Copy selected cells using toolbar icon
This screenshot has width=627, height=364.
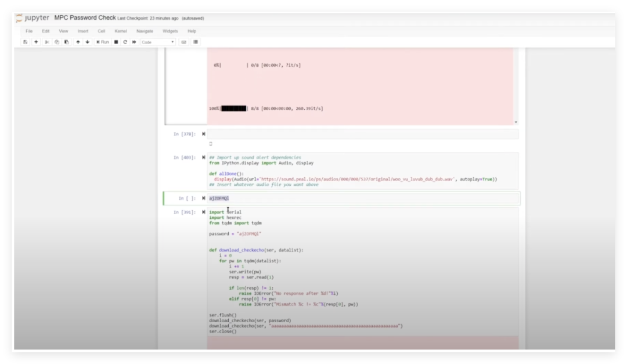(57, 42)
